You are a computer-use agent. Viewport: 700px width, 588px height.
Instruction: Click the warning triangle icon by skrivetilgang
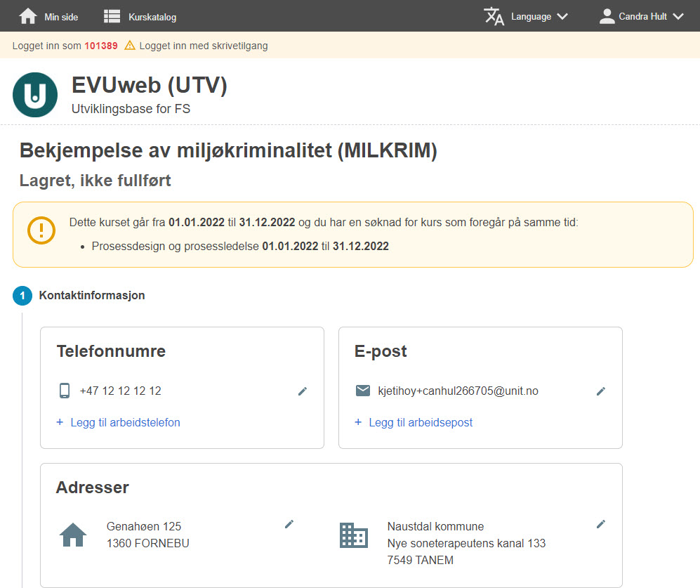pyautogui.click(x=129, y=46)
